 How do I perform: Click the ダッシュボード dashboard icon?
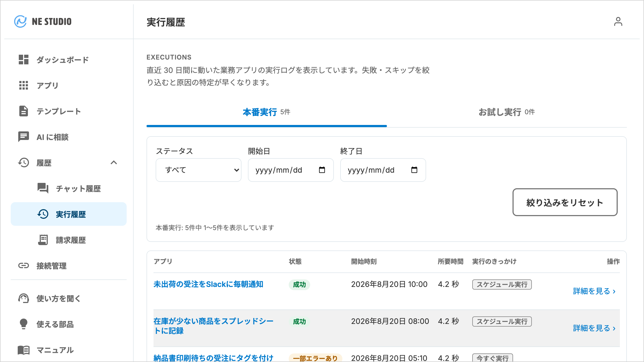[24, 60]
